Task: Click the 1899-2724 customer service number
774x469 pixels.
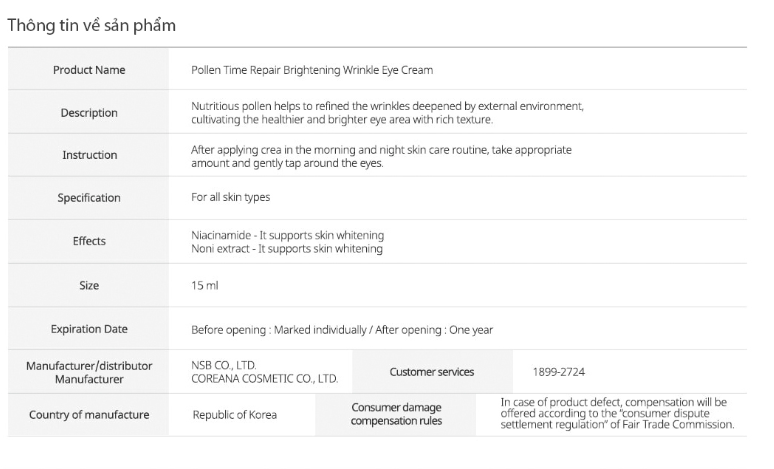Action: pyautogui.click(x=559, y=372)
